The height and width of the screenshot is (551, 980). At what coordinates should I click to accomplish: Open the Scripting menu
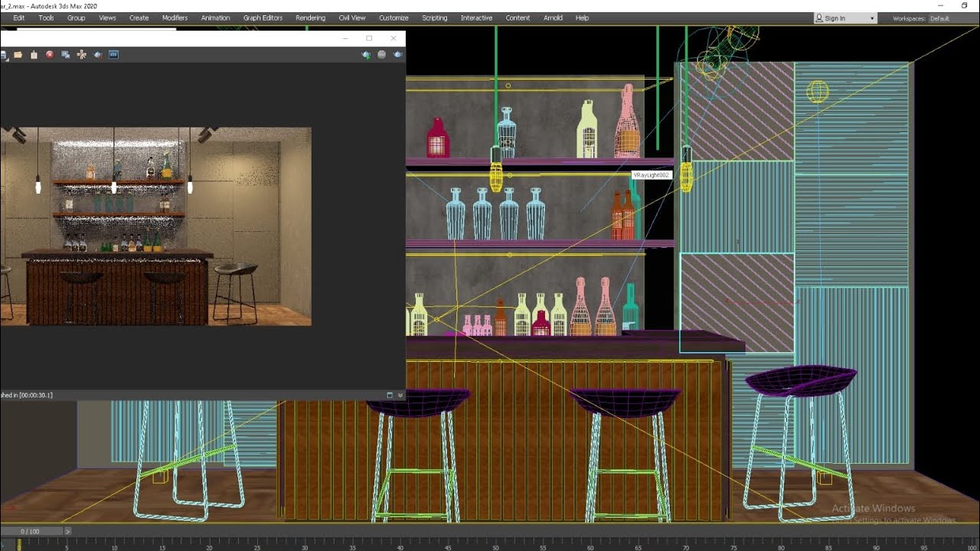tap(435, 18)
